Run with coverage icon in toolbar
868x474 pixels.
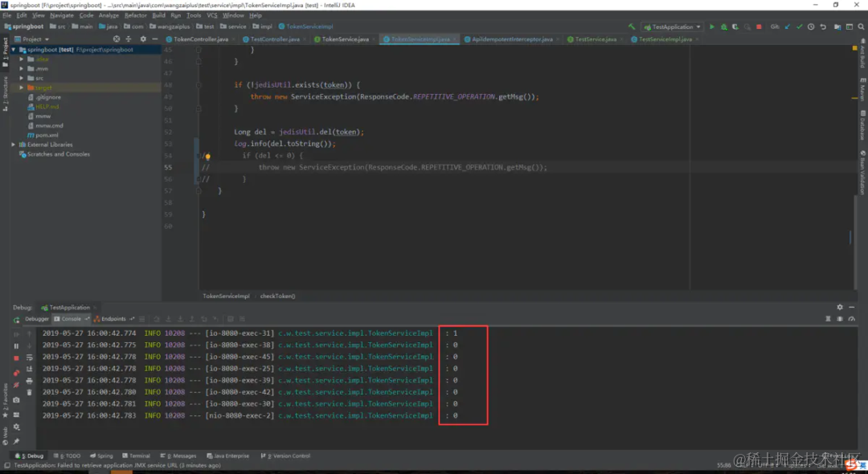[735, 27]
